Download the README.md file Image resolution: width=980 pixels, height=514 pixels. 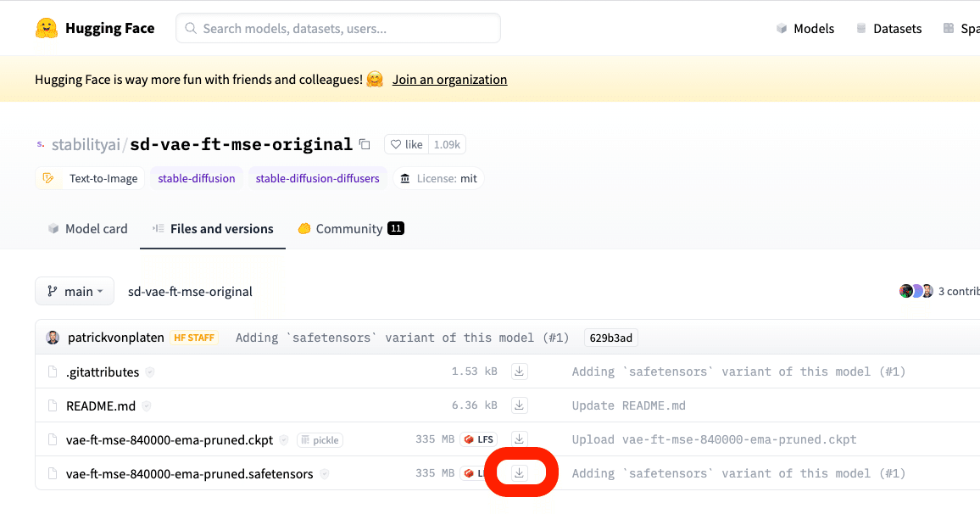(520, 405)
